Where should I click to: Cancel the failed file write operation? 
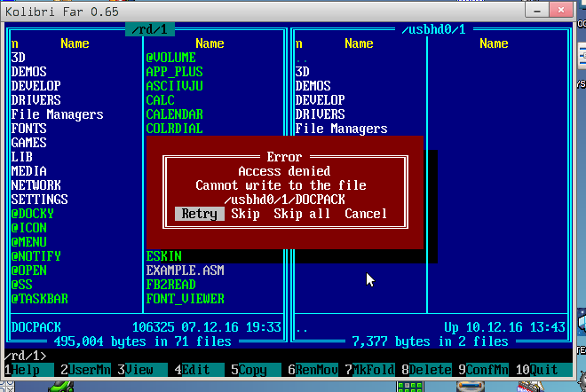(x=366, y=214)
